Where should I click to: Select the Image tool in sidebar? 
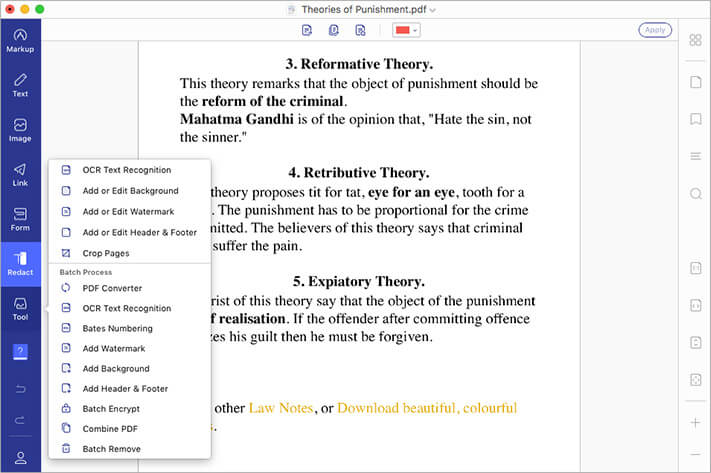(20, 130)
